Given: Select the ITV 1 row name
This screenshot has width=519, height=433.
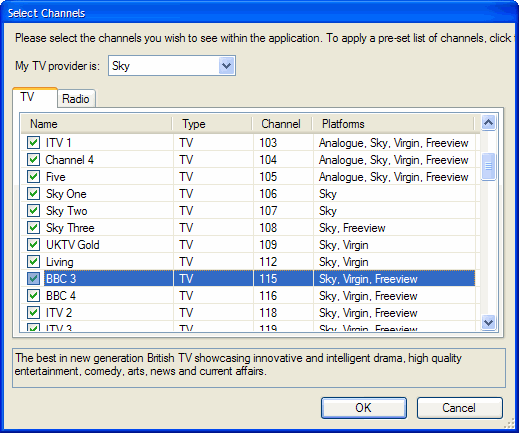Looking at the screenshot, I should (x=59, y=143).
